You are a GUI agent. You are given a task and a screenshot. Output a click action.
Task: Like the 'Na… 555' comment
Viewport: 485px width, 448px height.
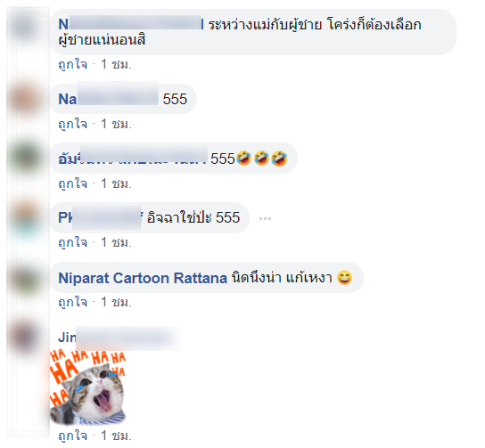tap(73, 124)
